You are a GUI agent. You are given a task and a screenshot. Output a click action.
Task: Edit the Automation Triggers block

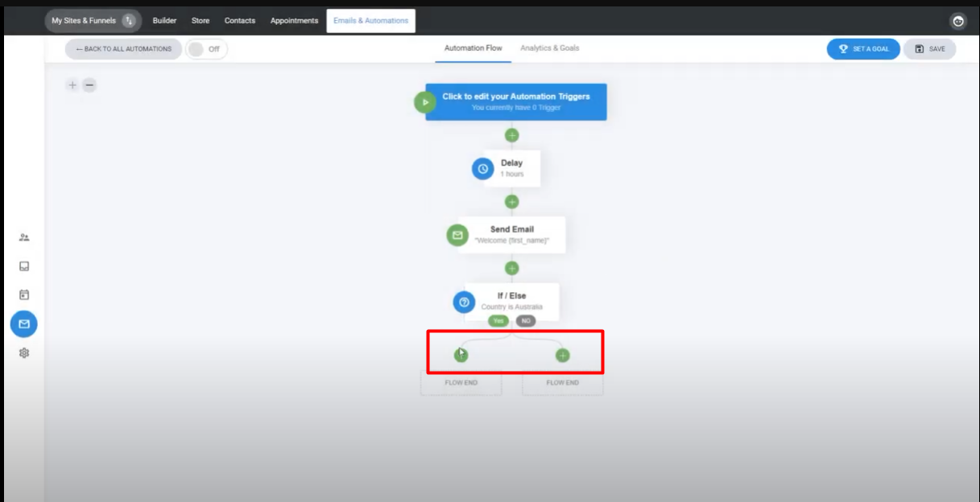pyautogui.click(x=516, y=102)
